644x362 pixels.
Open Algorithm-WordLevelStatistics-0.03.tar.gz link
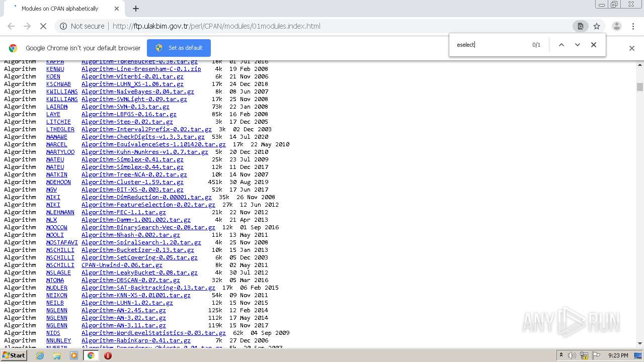click(153, 333)
